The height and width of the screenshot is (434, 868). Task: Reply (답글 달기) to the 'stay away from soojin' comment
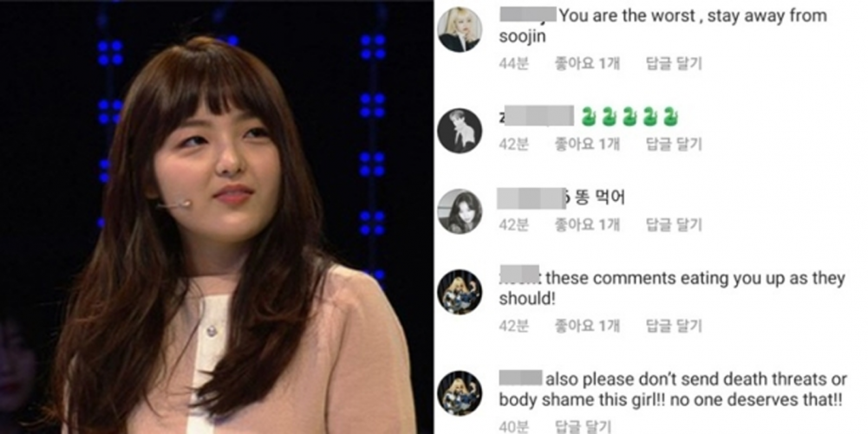point(674,63)
